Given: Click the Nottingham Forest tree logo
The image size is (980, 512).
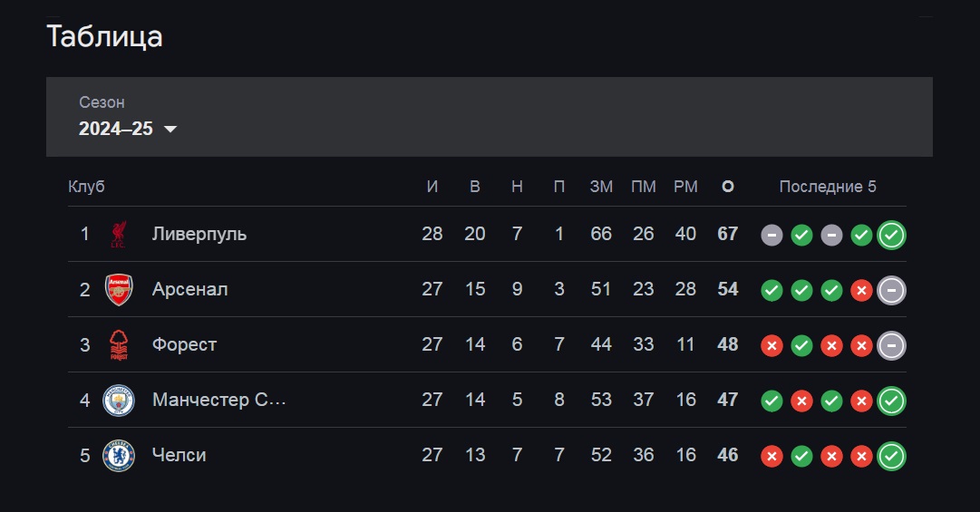Looking at the screenshot, I should [119, 344].
